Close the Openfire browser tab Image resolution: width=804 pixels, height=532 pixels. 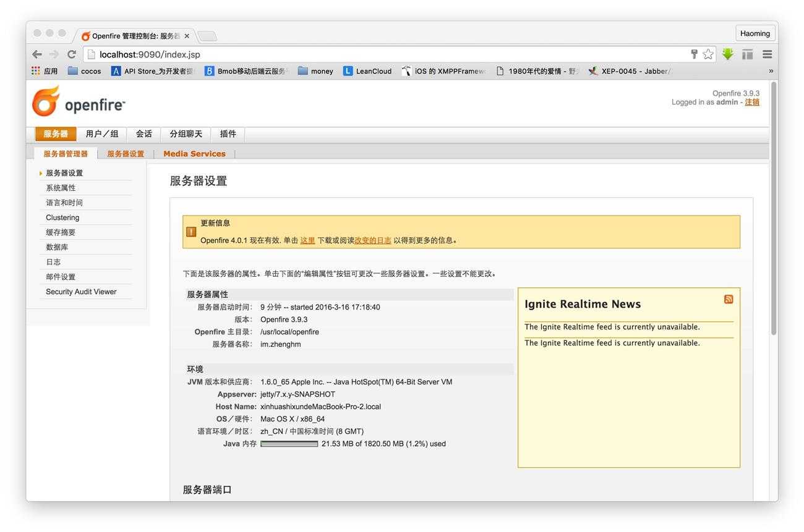click(187, 36)
